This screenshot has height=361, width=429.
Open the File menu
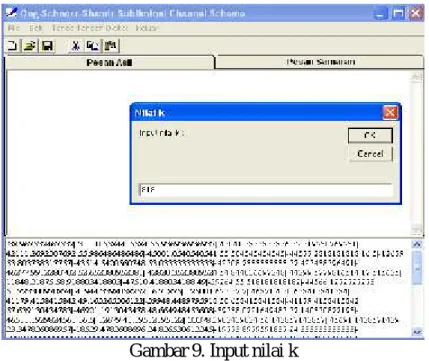click(14, 28)
